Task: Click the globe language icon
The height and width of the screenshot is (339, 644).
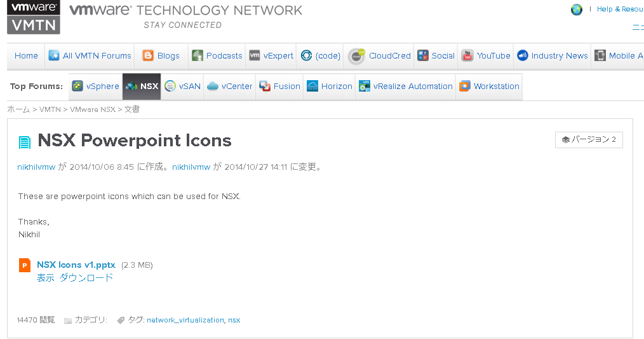Action: click(577, 10)
